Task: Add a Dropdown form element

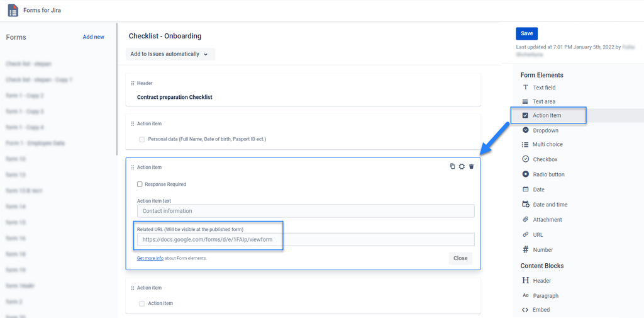Action: [540, 130]
